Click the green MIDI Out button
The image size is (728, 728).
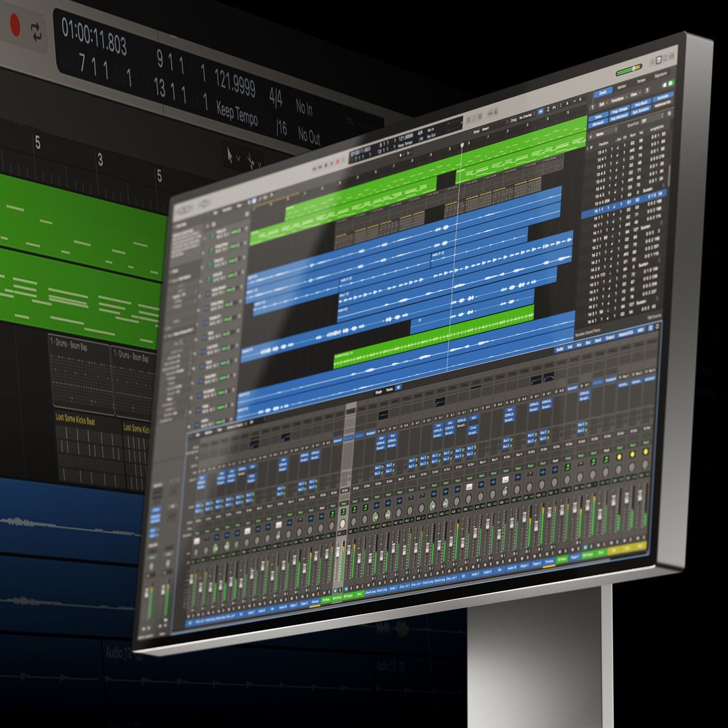pos(671,83)
